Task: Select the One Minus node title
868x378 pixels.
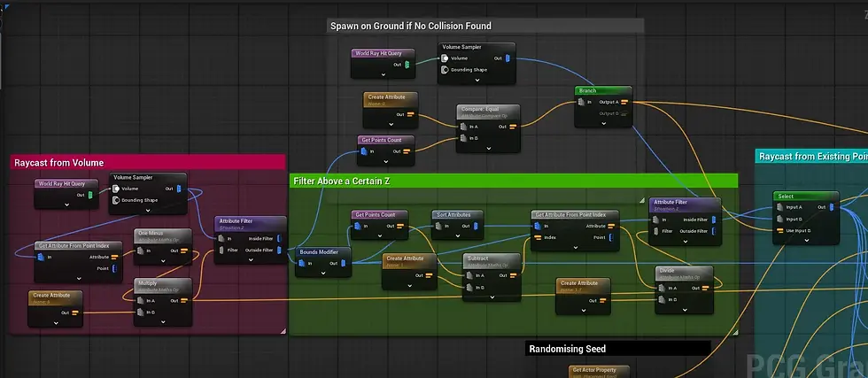Action: (x=151, y=233)
